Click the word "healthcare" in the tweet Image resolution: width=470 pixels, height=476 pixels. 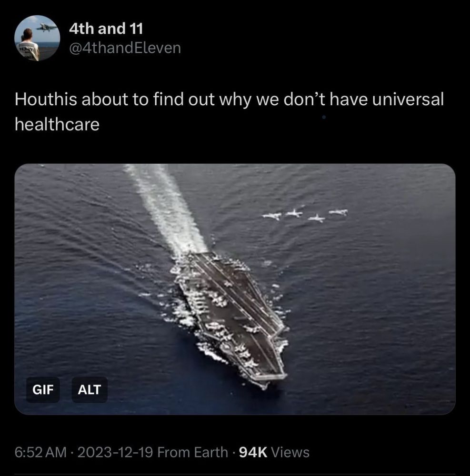click(57, 124)
